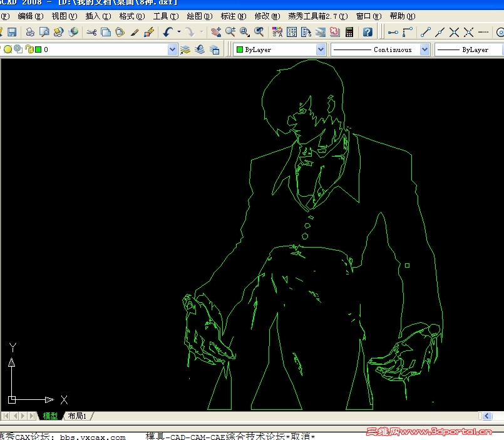Click the Temporary Track Point snap icon

click(x=393, y=32)
